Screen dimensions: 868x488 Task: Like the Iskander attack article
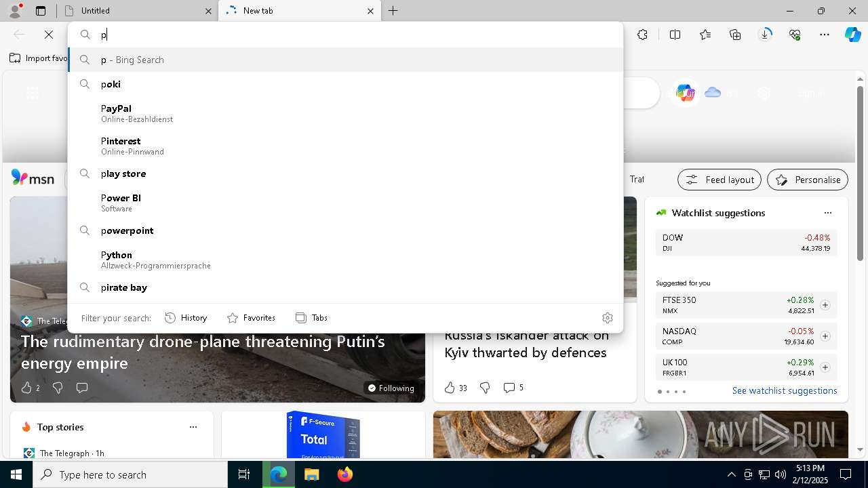click(x=455, y=388)
